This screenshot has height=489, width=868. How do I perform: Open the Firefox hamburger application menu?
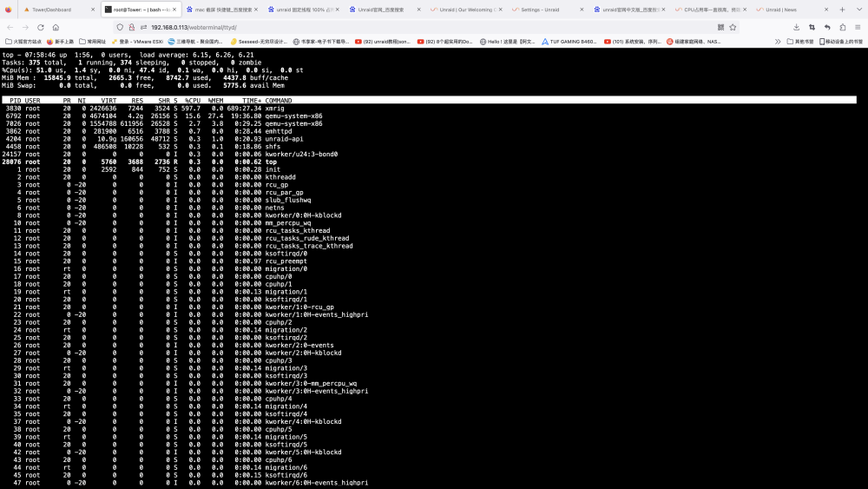click(858, 27)
